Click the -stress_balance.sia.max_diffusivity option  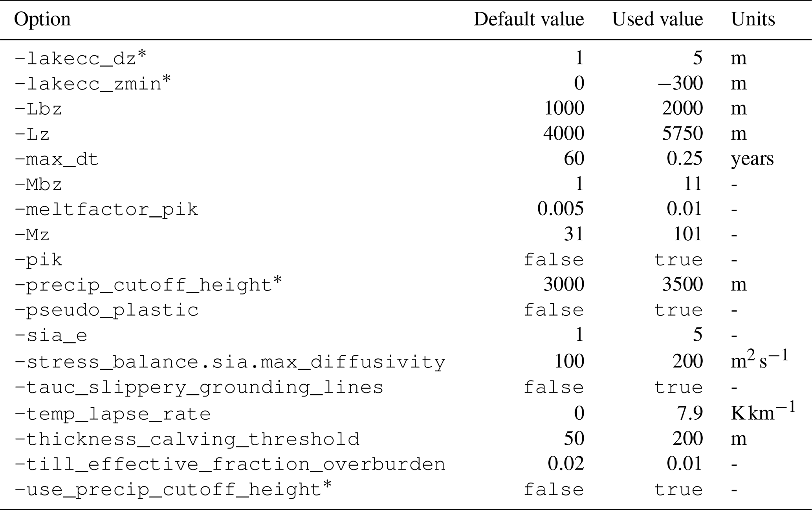click(x=230, y=362)
